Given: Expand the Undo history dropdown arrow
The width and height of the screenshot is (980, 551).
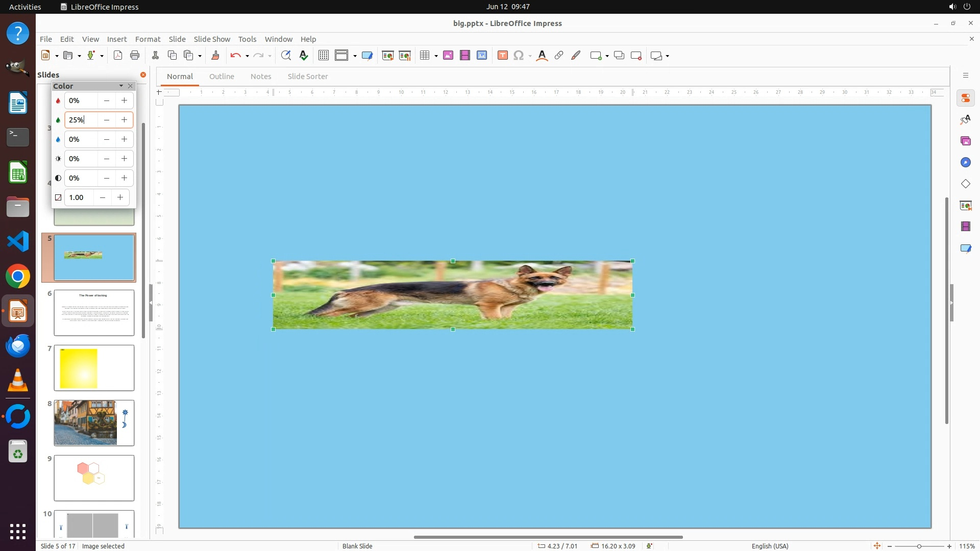Looking at the screenshot, I should 247,56.
